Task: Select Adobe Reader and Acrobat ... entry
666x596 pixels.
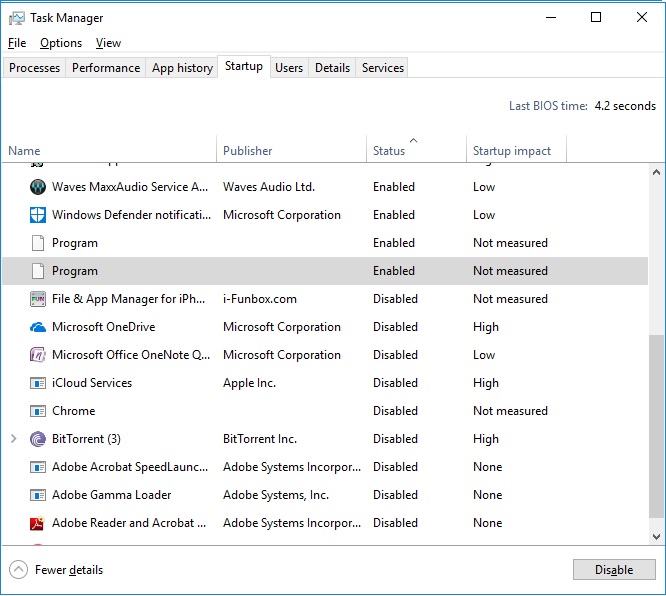Action: point(129,523)
